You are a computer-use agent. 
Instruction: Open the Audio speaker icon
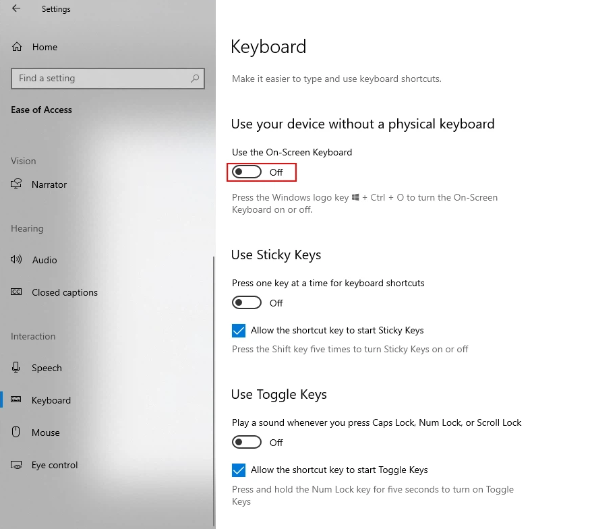17,260
